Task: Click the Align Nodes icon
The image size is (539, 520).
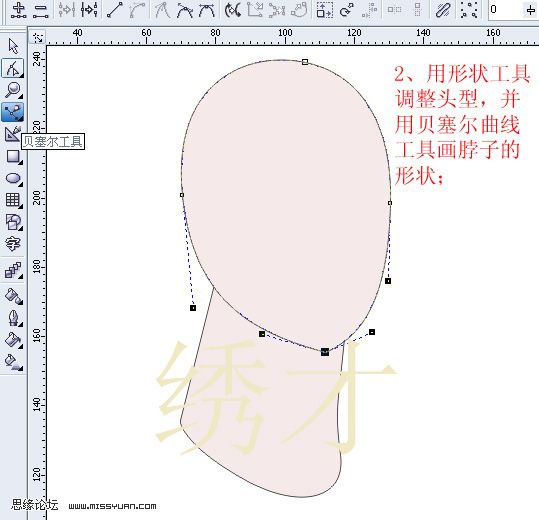Action: [370, 9]
